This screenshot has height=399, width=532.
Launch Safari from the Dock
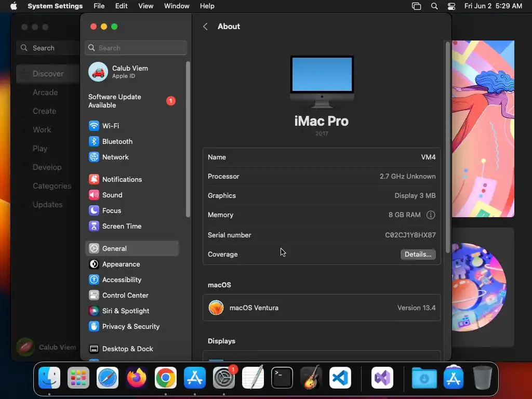click(x=108, y=378)
